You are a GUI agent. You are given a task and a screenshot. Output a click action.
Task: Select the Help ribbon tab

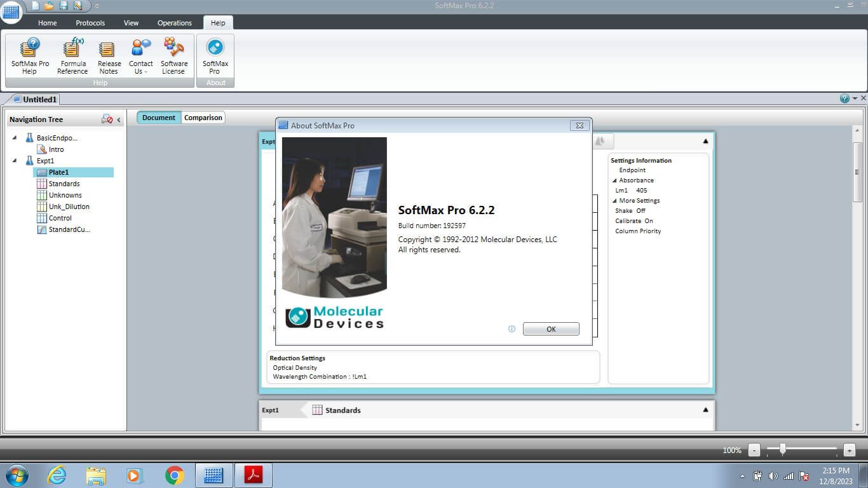(218, 23)
